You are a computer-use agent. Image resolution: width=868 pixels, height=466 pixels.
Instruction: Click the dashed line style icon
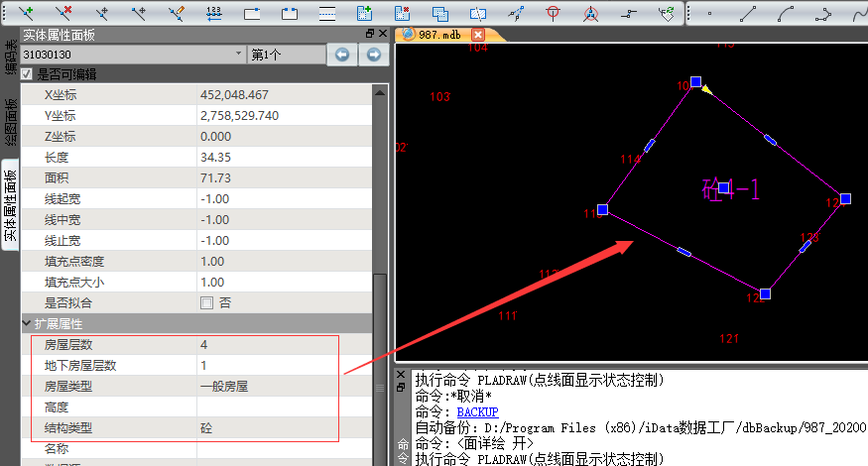point(327,13)
